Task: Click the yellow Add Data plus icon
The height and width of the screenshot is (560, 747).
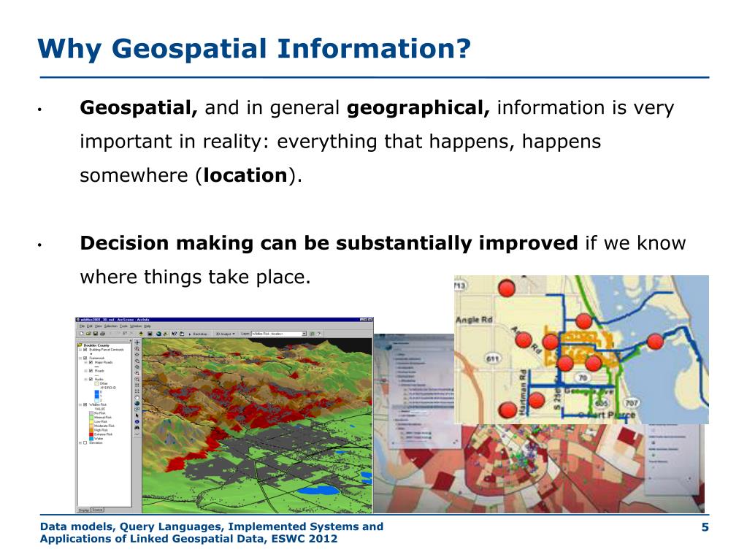Action: [141, 334]
